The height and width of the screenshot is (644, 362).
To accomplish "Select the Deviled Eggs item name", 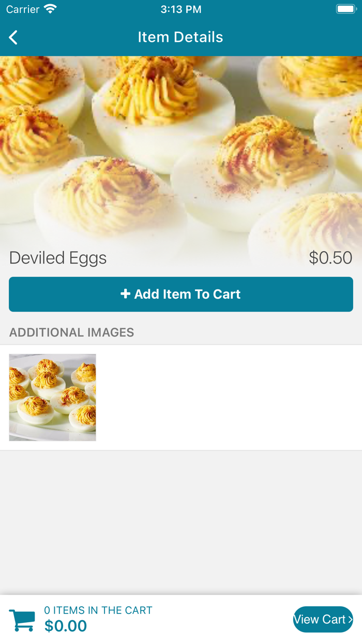I will pyautogui.click(x=58, y=258).
